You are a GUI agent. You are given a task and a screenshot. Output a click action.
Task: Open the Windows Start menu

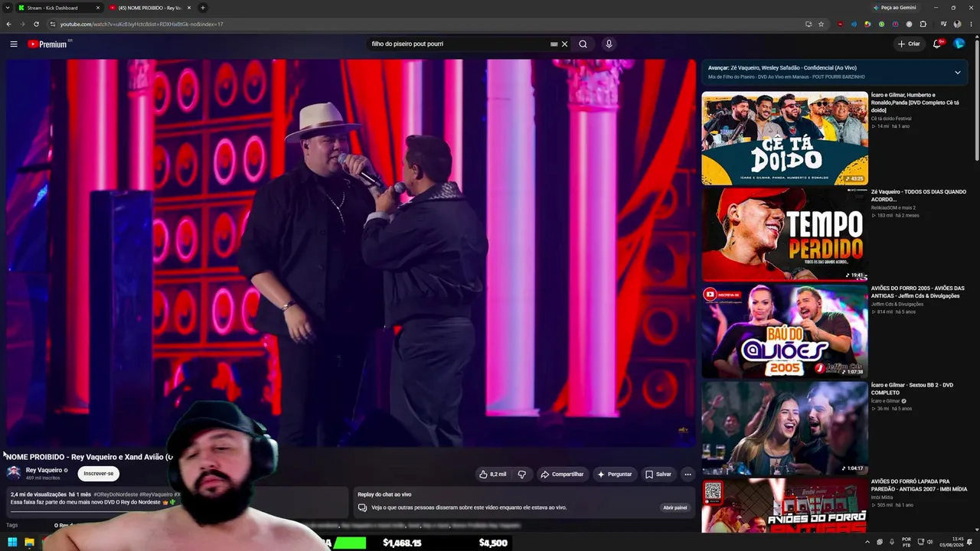tap(12, 543)
